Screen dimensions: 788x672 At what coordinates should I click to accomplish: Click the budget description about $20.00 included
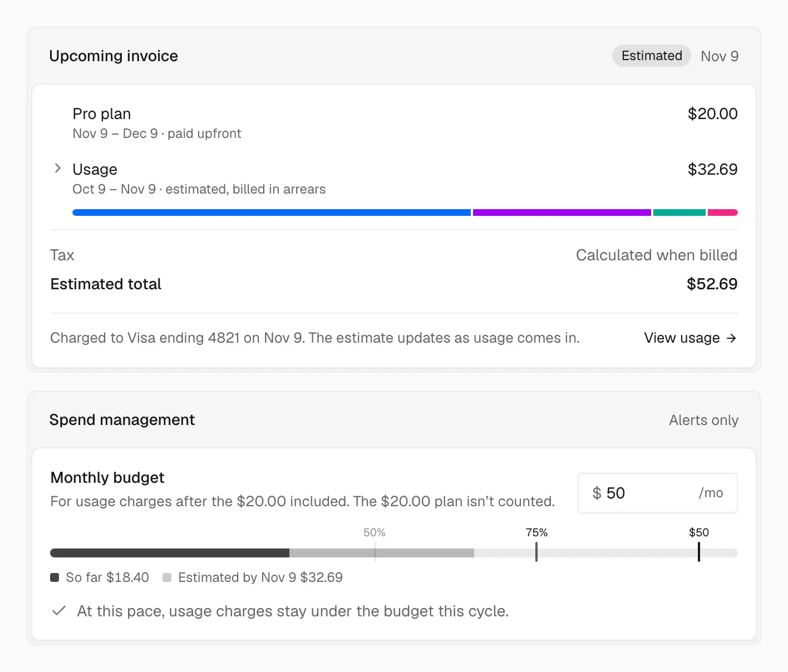point(303,501)
